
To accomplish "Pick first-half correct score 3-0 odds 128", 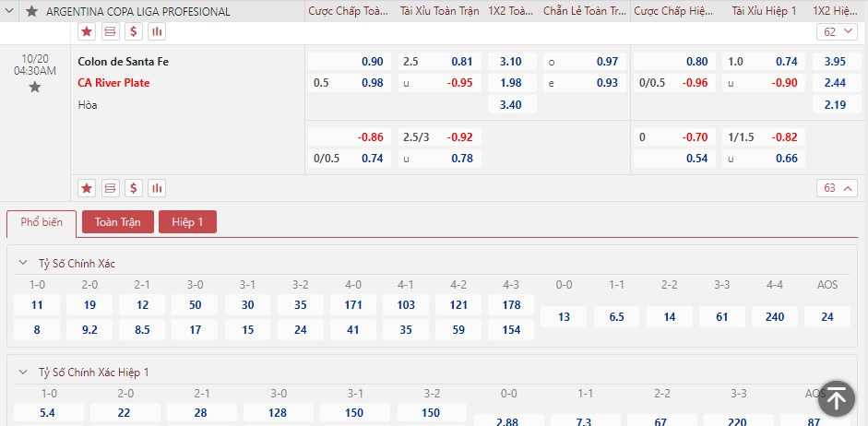I will click(279, 413).
